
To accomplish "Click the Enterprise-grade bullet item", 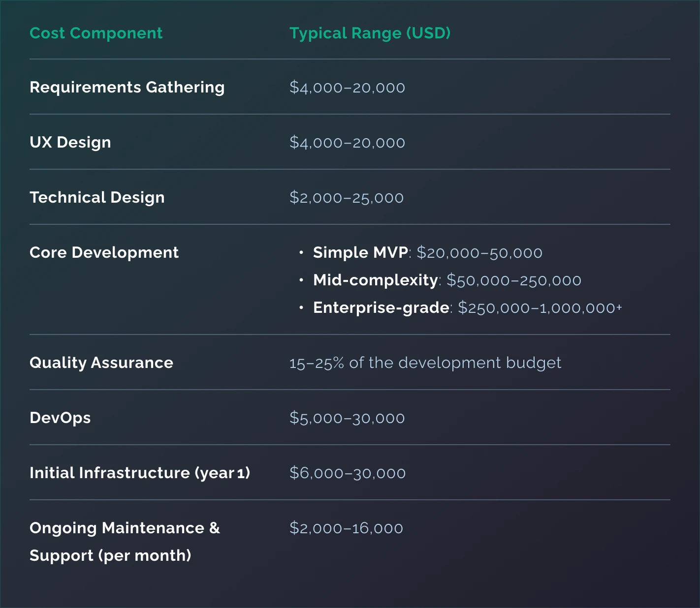I will coord(467,308).
